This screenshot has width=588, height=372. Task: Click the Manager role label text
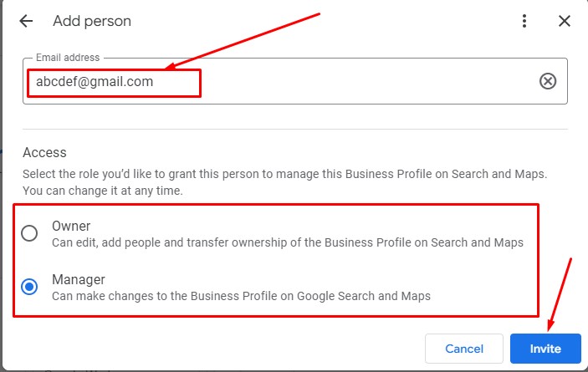point(79,279)
